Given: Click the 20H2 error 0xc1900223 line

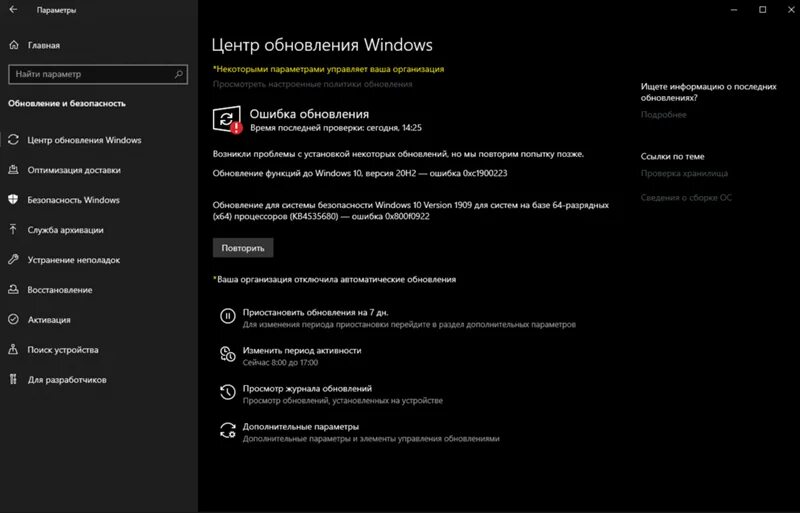Looking at the screenshot, I should click(x=360, y=173).
